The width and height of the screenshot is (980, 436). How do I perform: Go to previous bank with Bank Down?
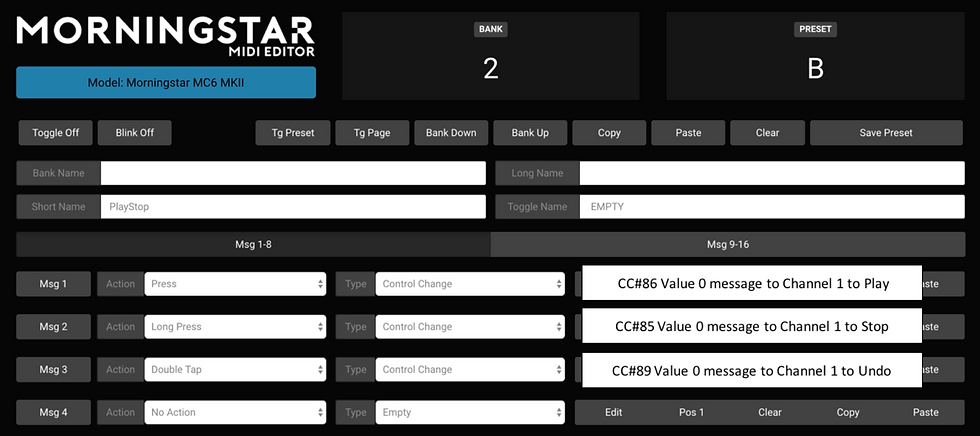point(451,132)
